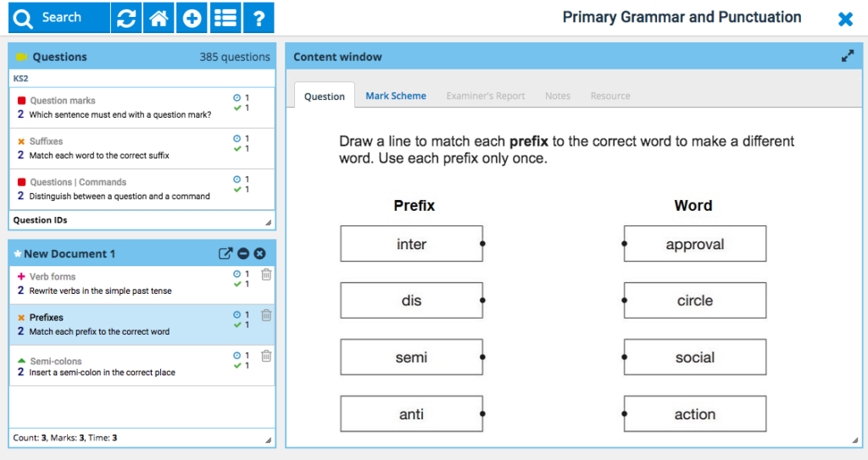This screenshot has height=460, width=868.
Task: Open the help question mark icon
Action: pos(259,18)
